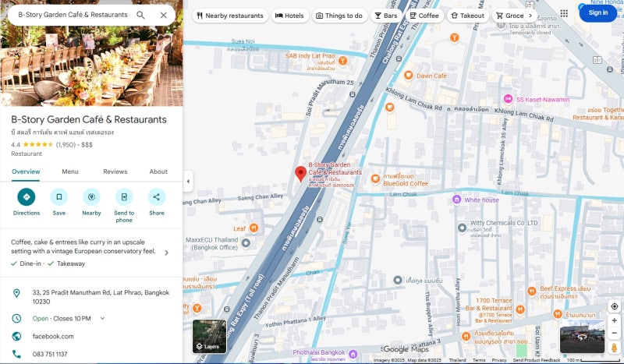The image size is (624, 364).
Task: Show more category chips with arrow
Action: pyautogui.click(x=530, y=16)
